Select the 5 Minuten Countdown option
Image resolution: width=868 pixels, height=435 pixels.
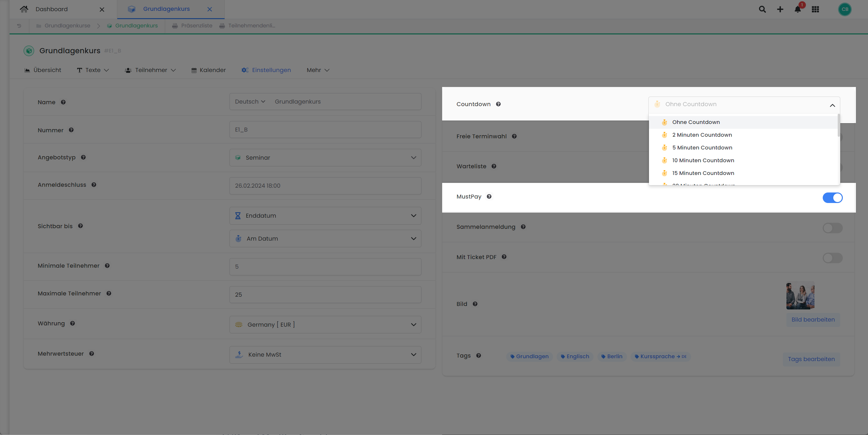click(702, 148)
